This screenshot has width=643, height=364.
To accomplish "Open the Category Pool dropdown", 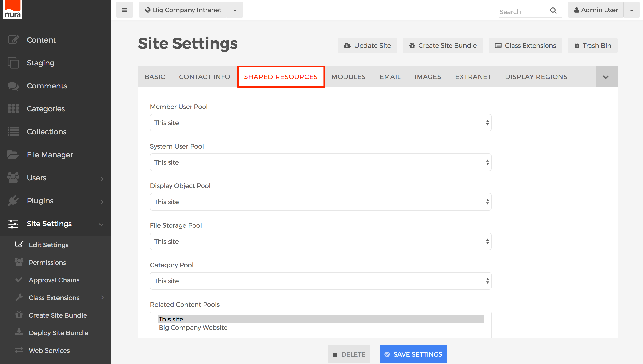I will click(x=321, y=281).
